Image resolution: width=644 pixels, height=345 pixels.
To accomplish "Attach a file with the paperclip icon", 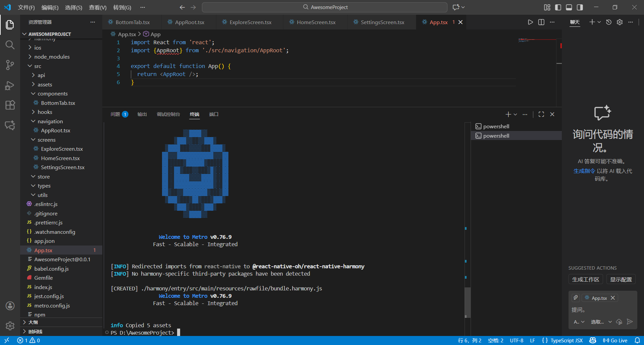I will pyautogui.click(x=576, y=297).
